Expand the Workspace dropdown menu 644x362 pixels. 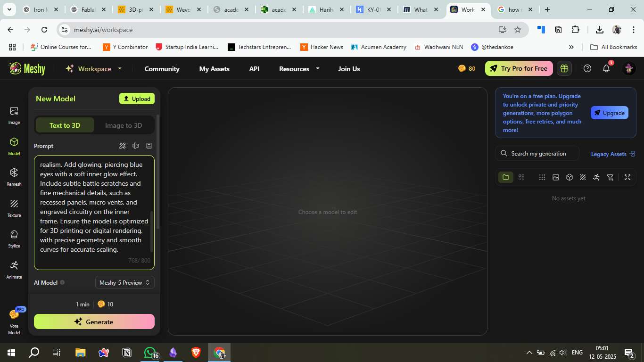pos(93,68)
